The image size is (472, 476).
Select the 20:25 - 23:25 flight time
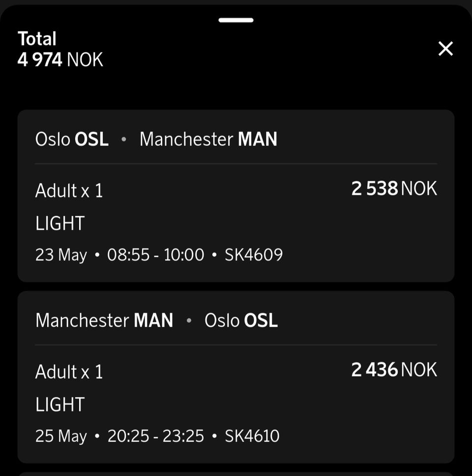point(155,436)
